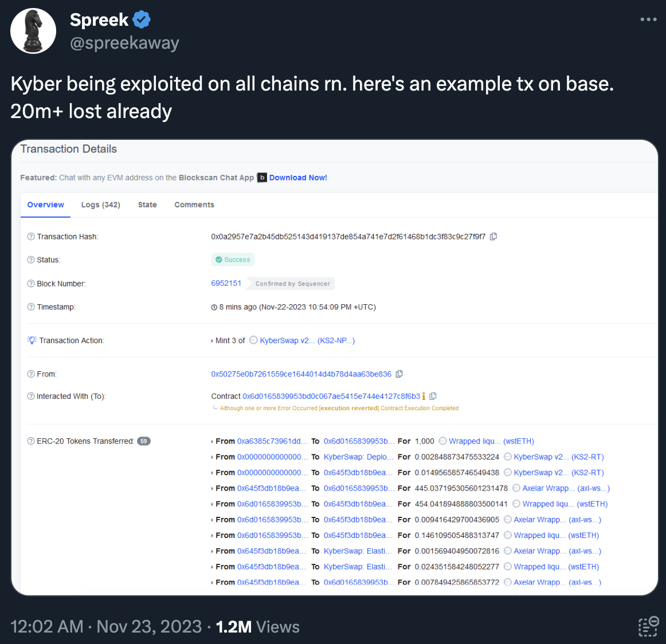Expand the Mint 3 of transaction action arrow
Image resolution: width=666 pixels, height=644 pixels.
[212, 341]
